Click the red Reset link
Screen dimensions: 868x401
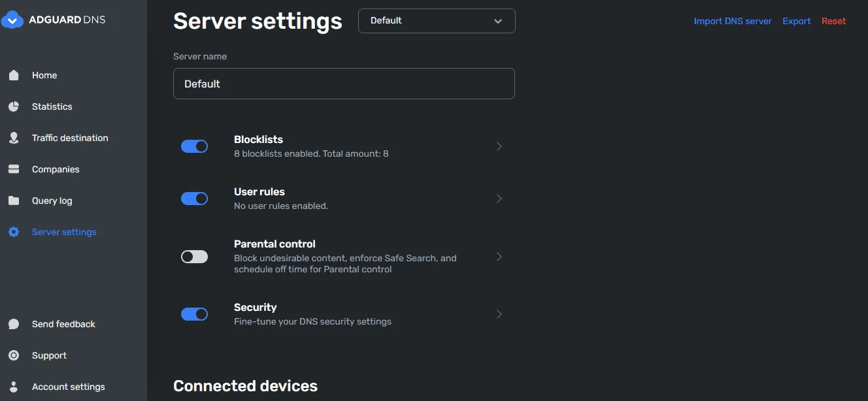pyautogui.click(x=833, y=21)
